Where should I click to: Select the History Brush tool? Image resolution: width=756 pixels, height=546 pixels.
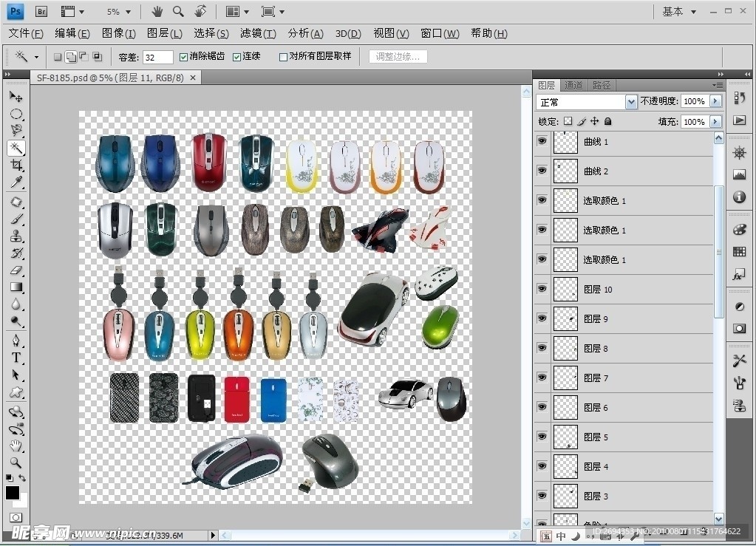[16, 253]
